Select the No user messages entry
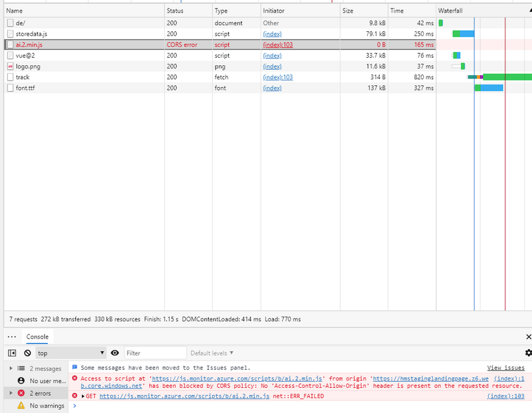532x413 pixels. (37, 381)
